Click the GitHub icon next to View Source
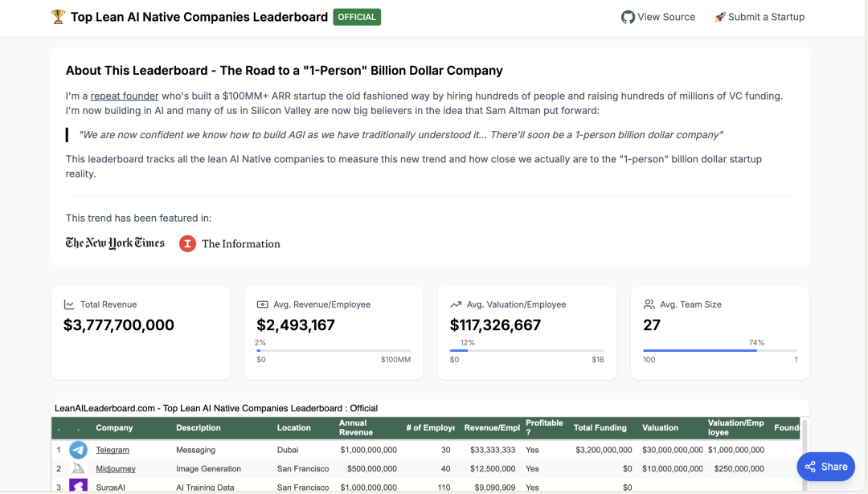Screen dimensions: 868x494 point(628,17)
